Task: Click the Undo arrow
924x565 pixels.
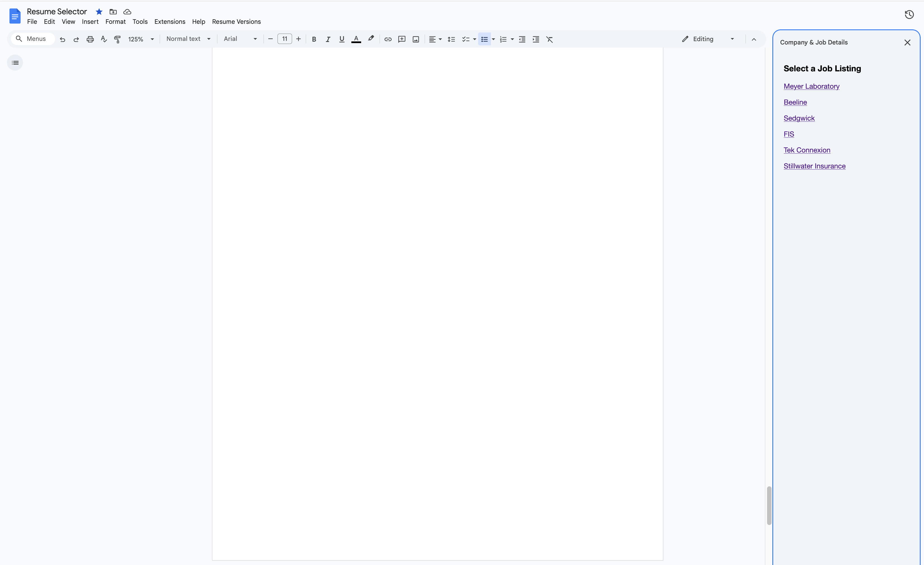Action: [62, 39]
